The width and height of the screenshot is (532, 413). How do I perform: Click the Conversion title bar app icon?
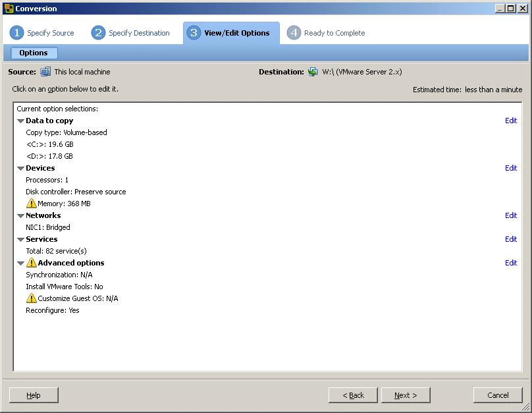[9, 9]
